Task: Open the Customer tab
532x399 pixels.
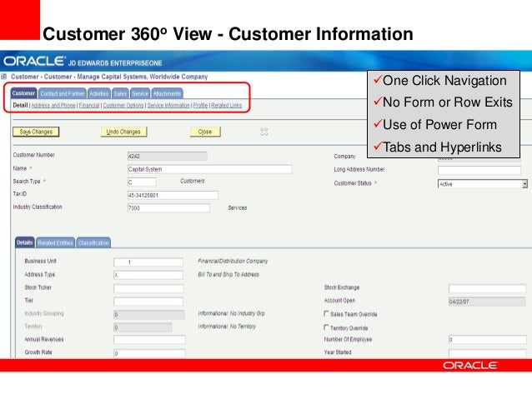Action: pos(23,93)
